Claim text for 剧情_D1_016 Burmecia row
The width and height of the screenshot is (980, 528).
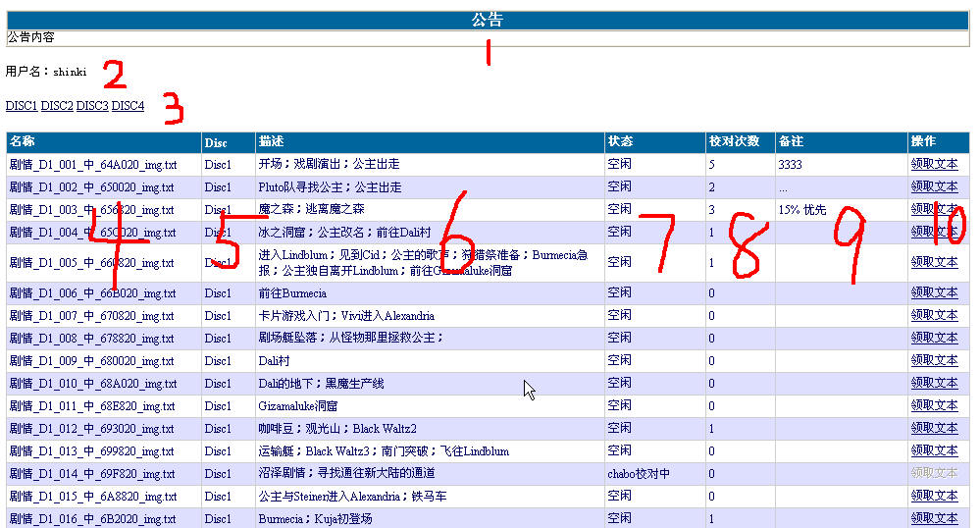coord(934,518)
